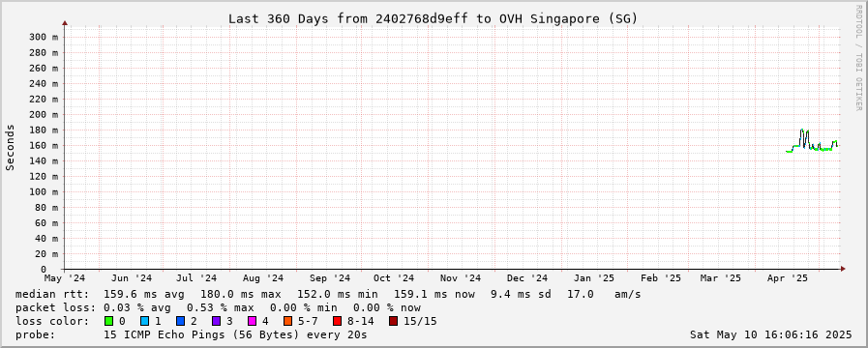Screen dimensions: 868x348
Task: Click the red 8-14 loss swatch
Action: pyautogui.click(x=337, y=321)
